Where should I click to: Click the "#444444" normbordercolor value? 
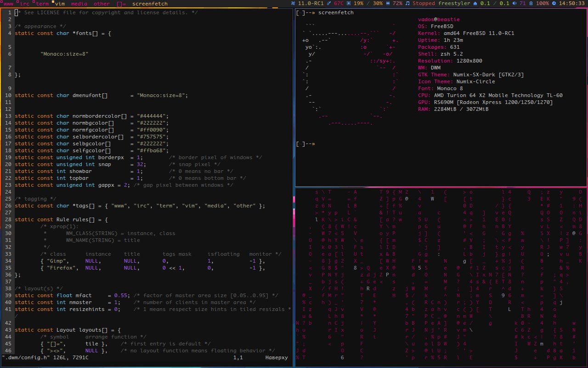153,116
